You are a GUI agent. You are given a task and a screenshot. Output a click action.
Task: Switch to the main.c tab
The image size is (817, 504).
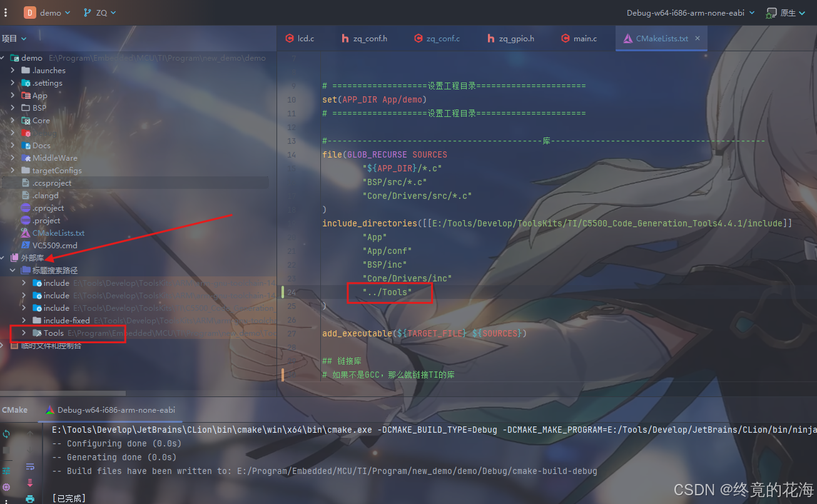(579, 38)
